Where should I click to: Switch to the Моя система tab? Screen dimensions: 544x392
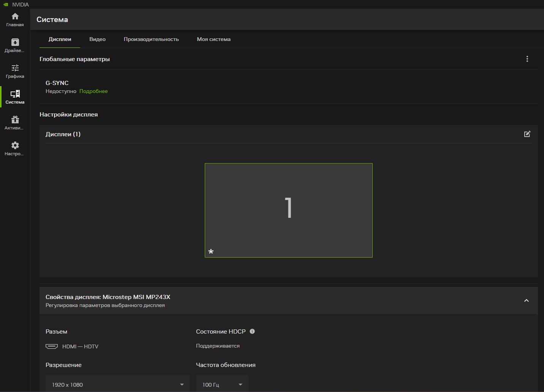[213, 39]
